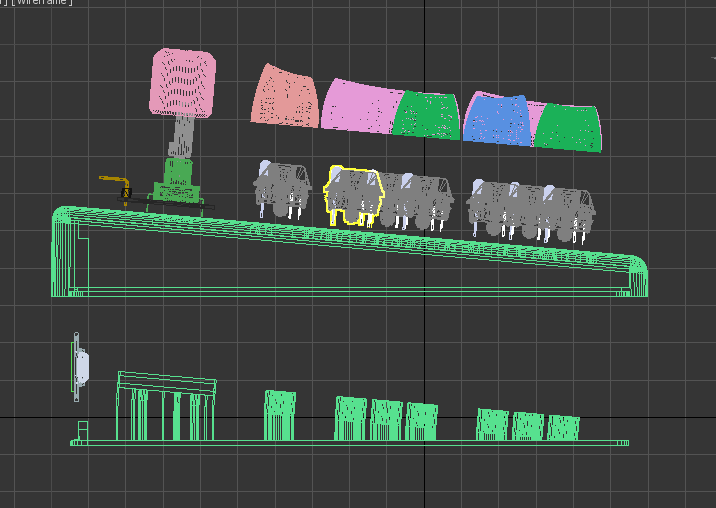Select the last green block on plate's right
Viewport: 716px width, 508px height.
click(563, 428)
